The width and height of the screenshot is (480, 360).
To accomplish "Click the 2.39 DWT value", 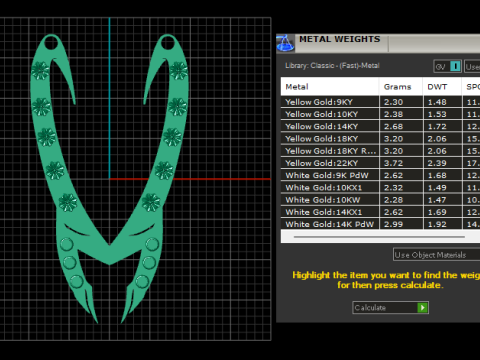I will click(x=437, y=163).
